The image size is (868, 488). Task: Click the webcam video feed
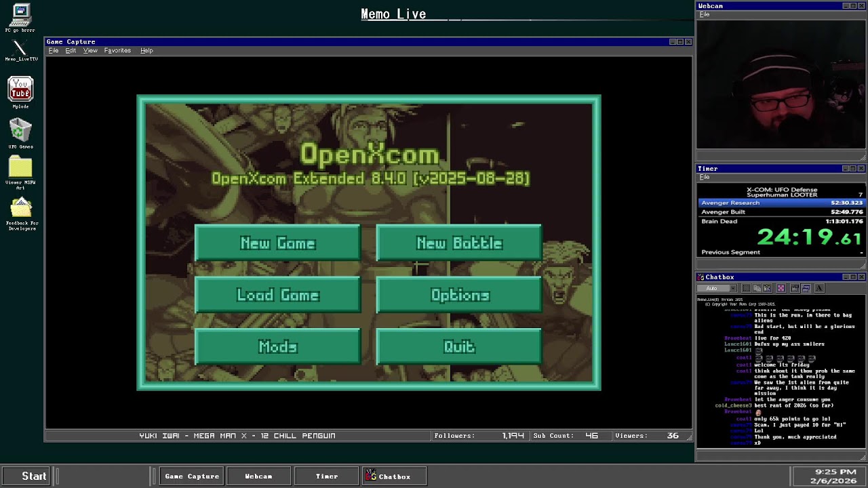tap(781, 83)
